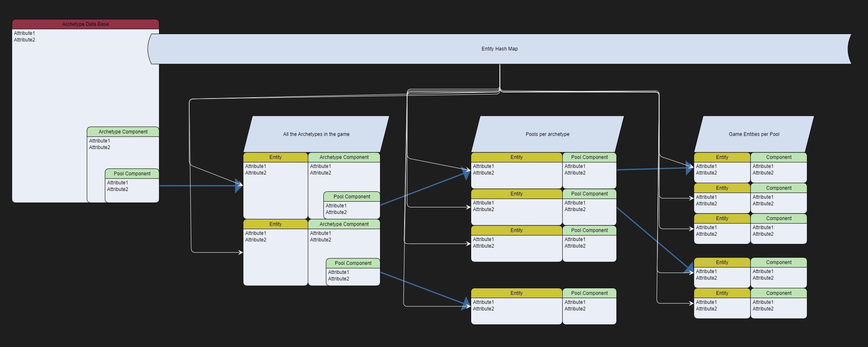Select third Entity header in Game Entities column

pyautogui.click(x=722, y=218)
